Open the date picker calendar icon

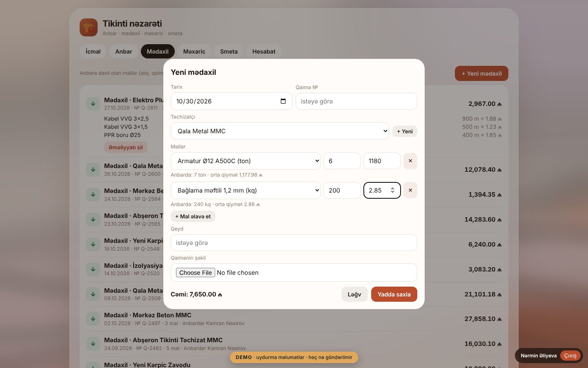pyautogui.click(x=283, y=101)
